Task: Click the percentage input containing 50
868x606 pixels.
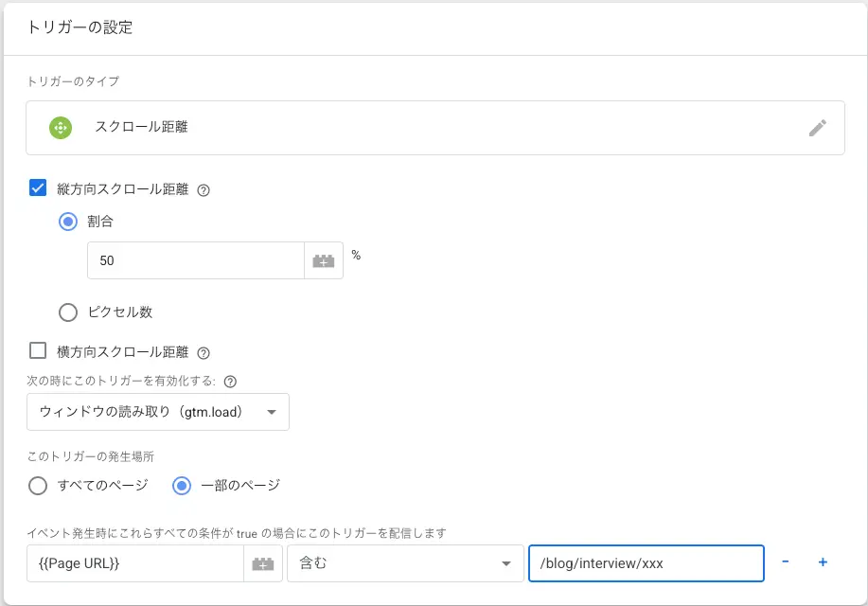Action: [x=195, y=260]
